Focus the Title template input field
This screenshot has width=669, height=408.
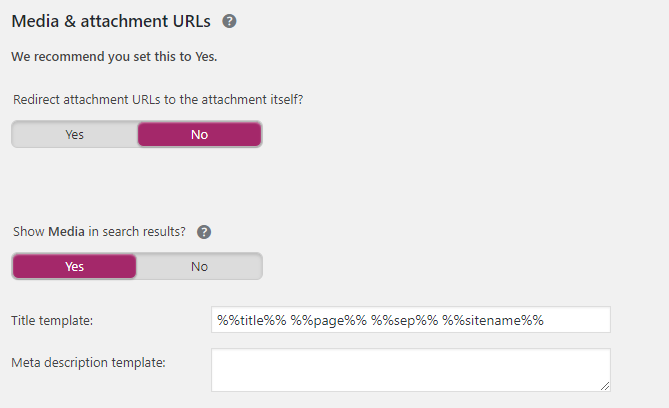tap(411, 320)
